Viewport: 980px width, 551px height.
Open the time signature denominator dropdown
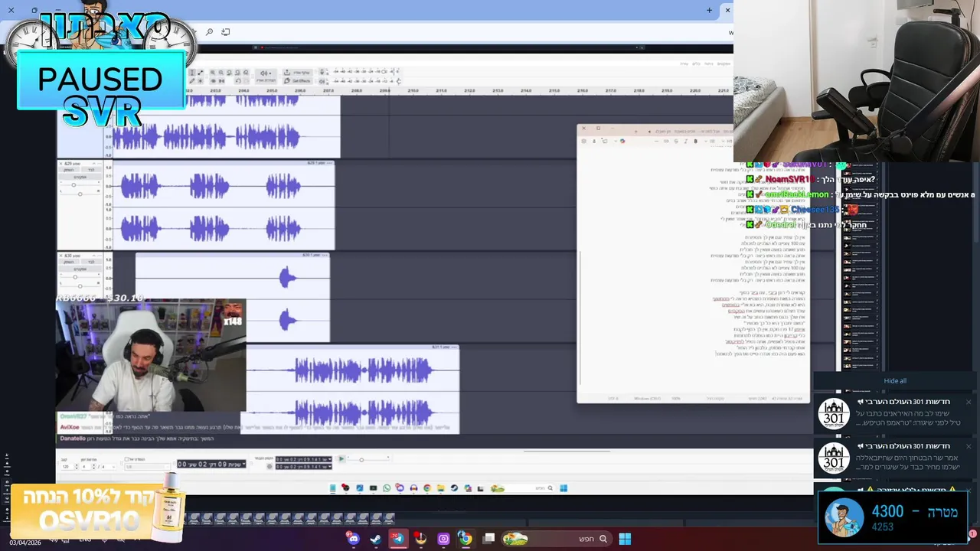pyautogui.click(x=109, y=467)
